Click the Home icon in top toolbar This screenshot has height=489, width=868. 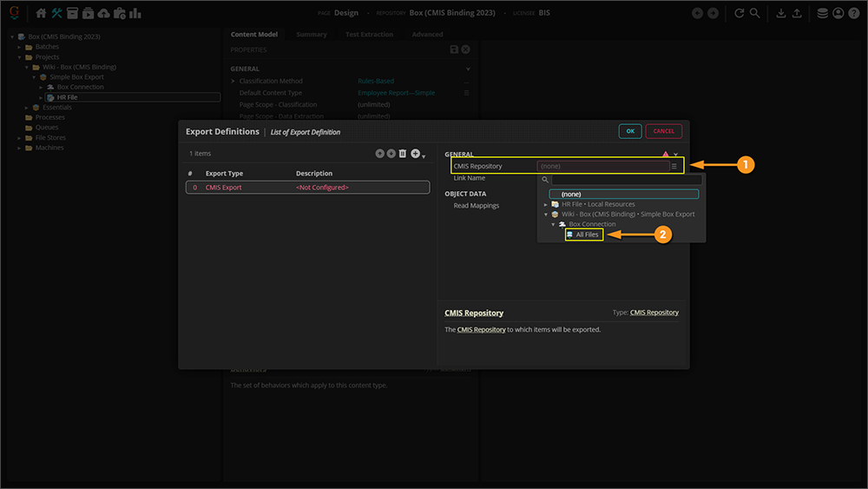tap(41, 13)
